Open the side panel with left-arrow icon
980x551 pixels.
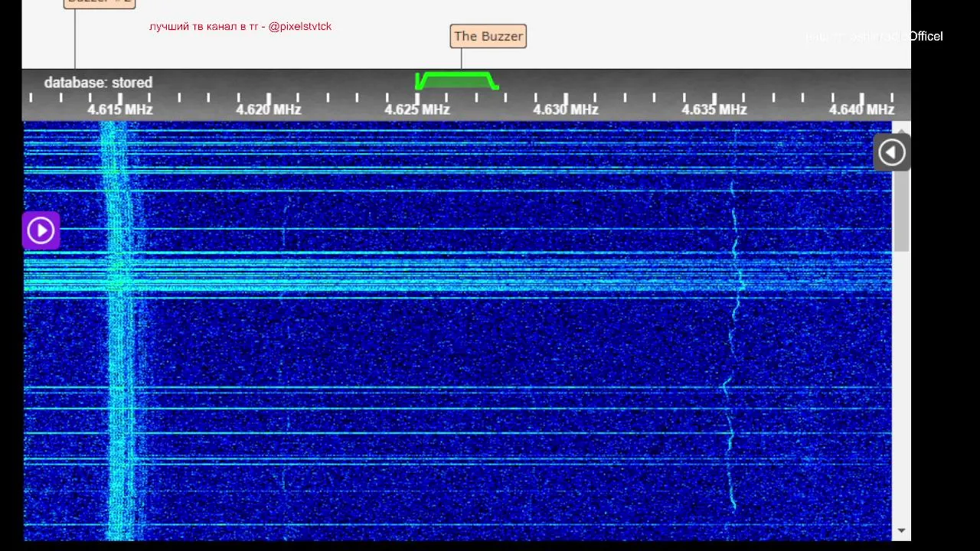point(891,152)
